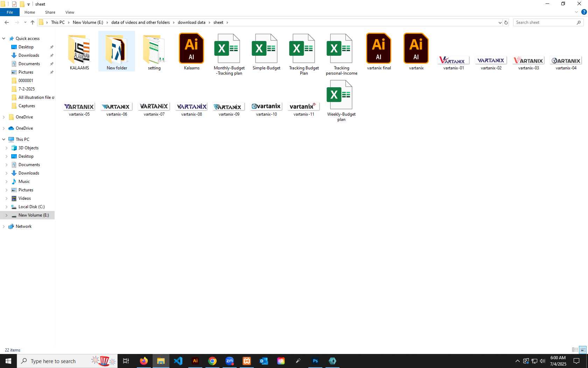The image size is (588, 368).
Task: Open the View ribbon tab
Action: (70, 12)
